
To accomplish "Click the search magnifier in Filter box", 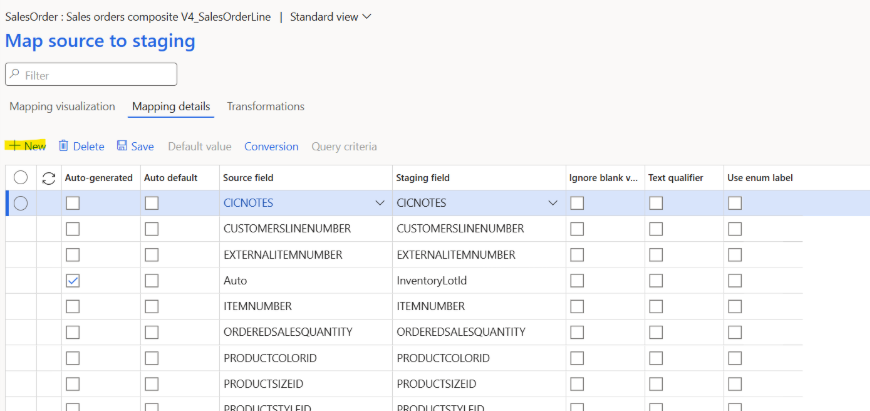I will (x=14, y=74).
